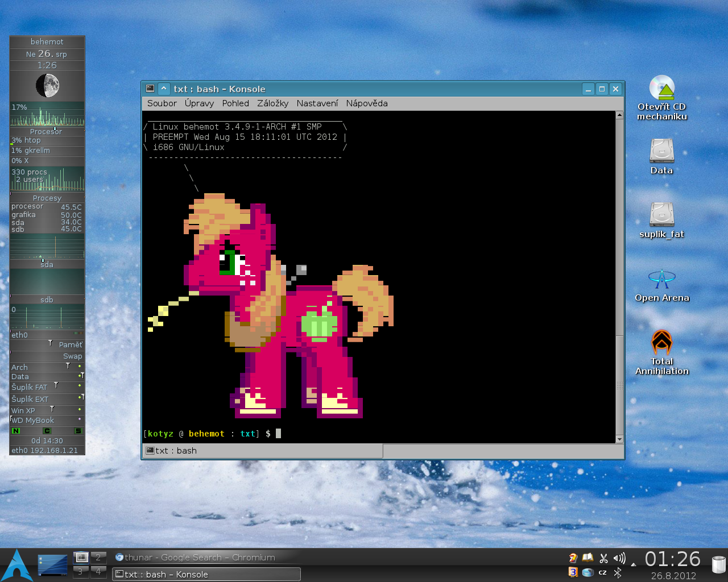Screen dimensions: 728x582
Task: Open the Bluetooth tray icon
Action: coord(618,572)
